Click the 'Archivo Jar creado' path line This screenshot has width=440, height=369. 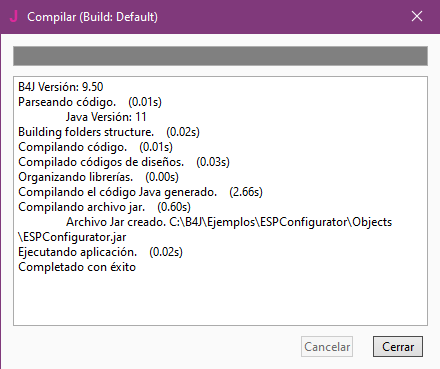229,222
